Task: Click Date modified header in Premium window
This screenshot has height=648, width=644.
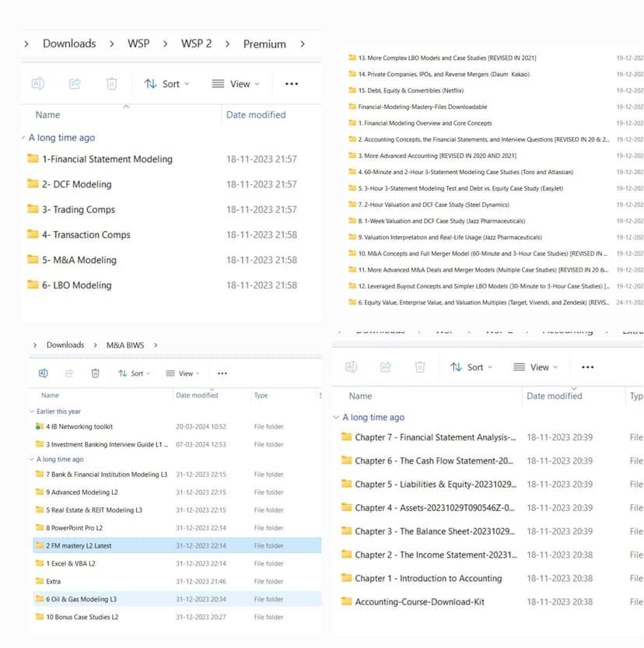Action: click(256, 114)
